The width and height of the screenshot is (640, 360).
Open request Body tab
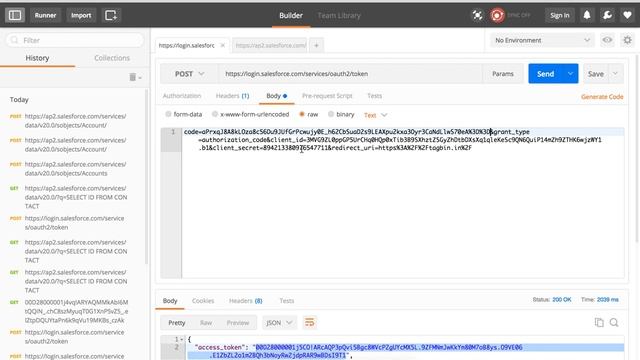[x=277, y=96]
